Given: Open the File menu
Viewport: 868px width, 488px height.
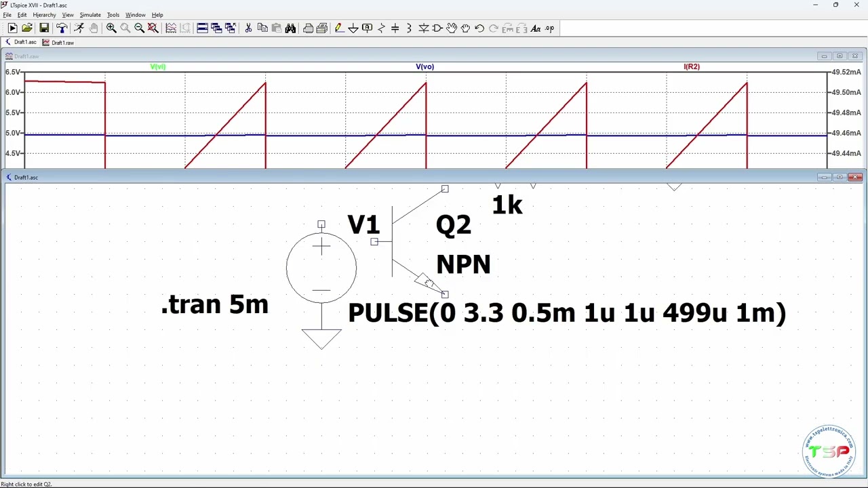Looking at the screenshot, I should (x=7, y=15).
